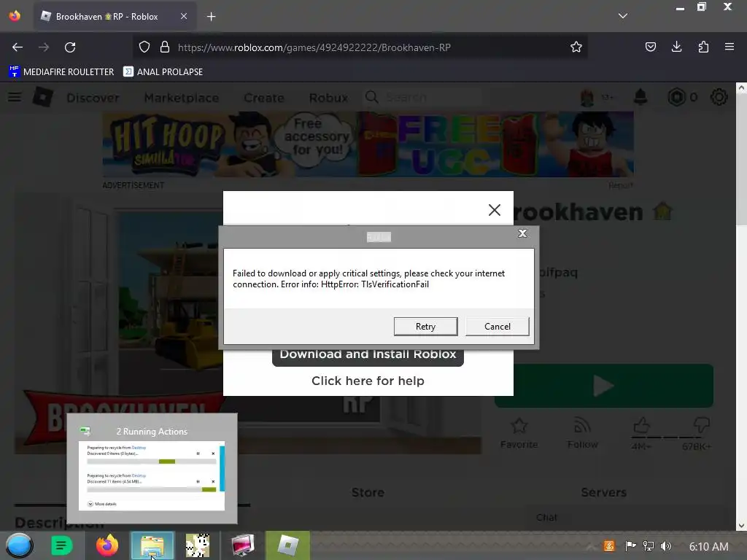Click the thumbs up like icon
The height and width of the screenshot is (560, 747).
(641, 425)
